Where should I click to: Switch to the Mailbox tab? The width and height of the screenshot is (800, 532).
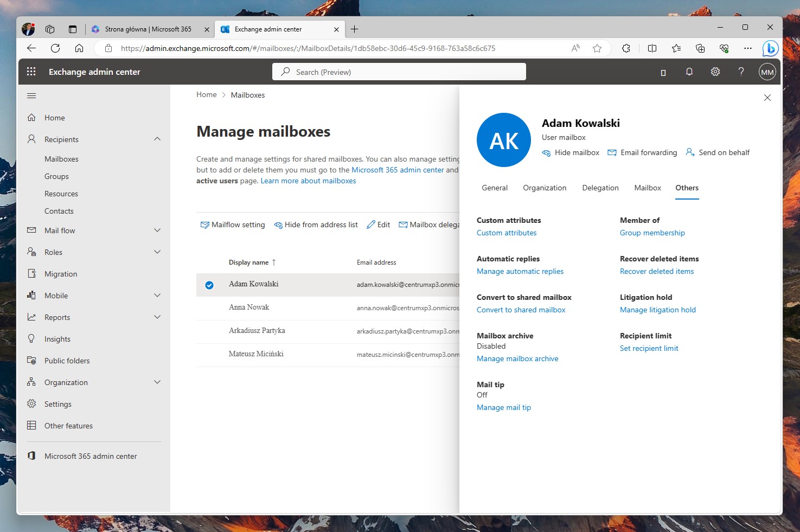[x=648, y=188]
